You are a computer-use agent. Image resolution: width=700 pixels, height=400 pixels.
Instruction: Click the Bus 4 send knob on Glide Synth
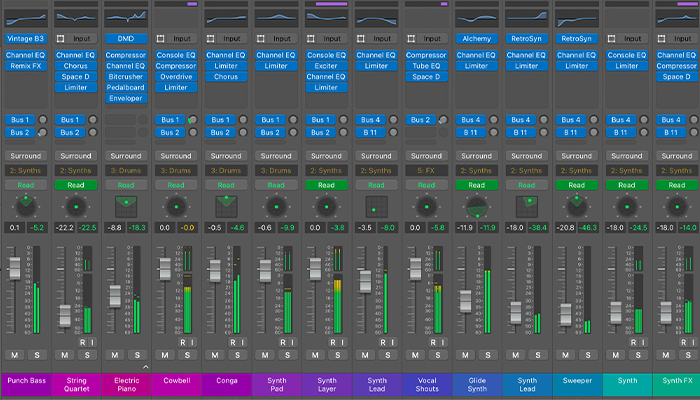(x=493, y=120)
